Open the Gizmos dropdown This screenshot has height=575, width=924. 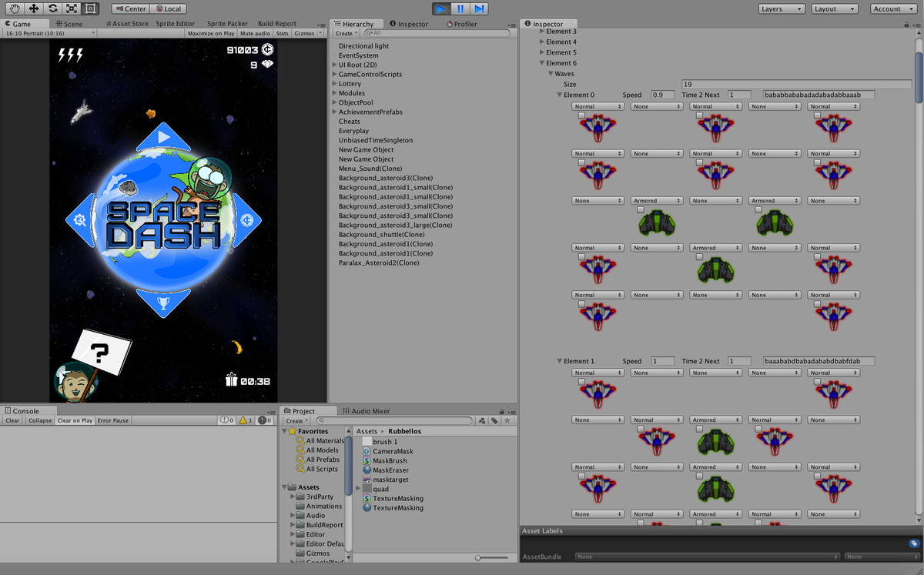coord(306,33)
